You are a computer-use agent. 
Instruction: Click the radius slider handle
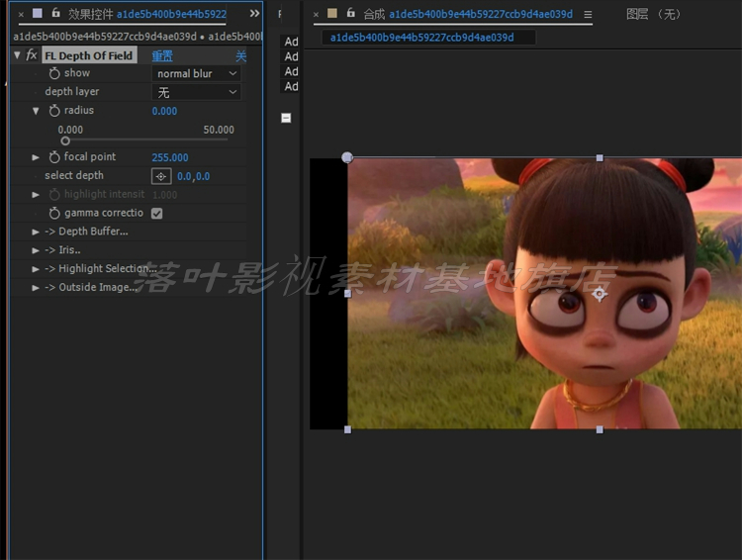click(65, 140)
